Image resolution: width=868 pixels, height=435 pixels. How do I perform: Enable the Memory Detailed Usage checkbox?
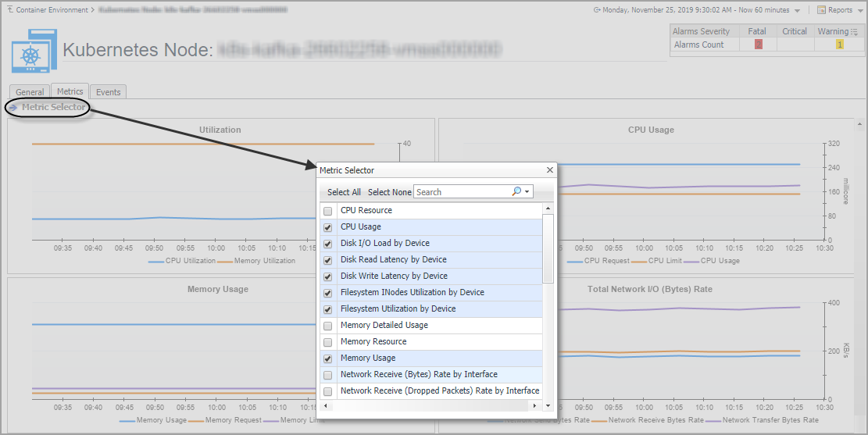(x=327, y=326)
